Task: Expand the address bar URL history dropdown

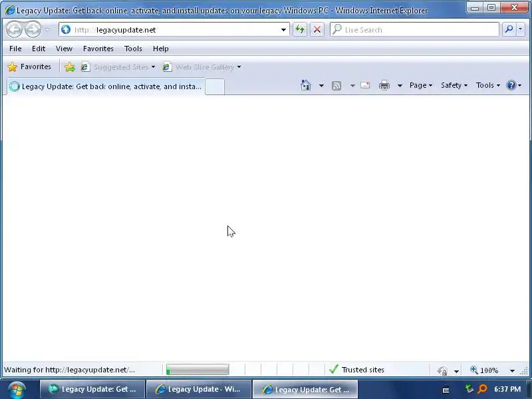Action: tap(283, 29)
